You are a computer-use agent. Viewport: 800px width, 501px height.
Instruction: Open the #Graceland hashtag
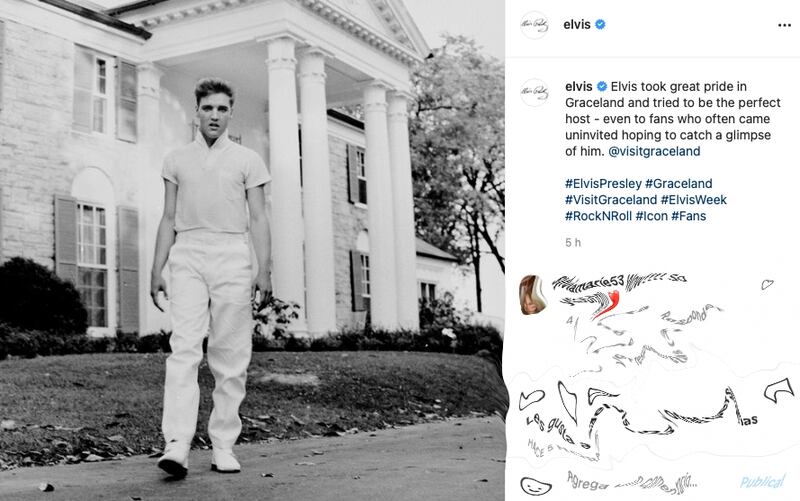[x=679, y=184]
